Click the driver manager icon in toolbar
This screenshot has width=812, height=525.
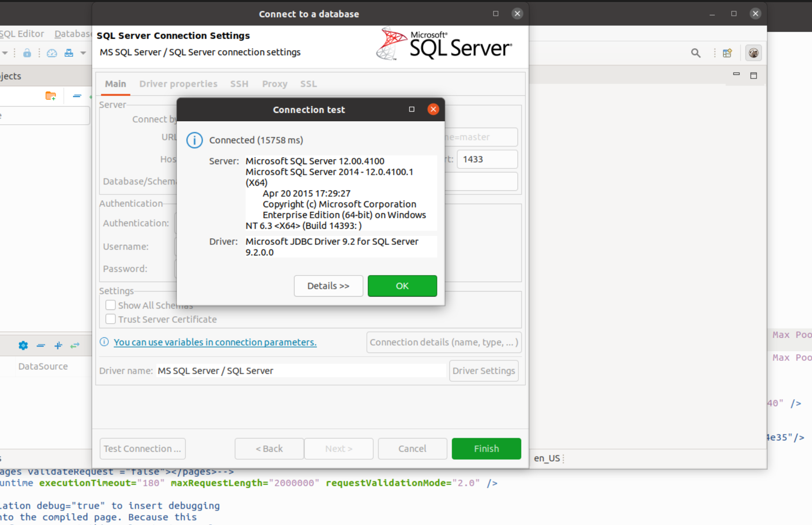[69, 53]
